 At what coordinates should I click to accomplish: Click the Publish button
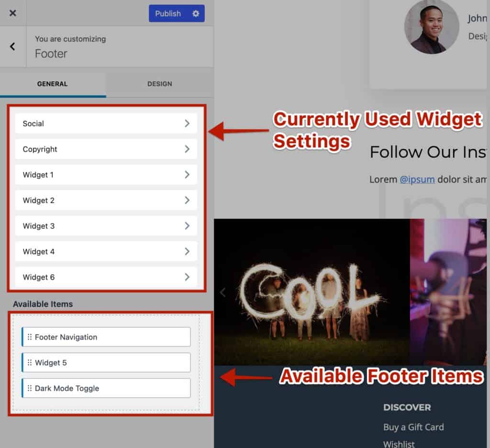(x=167, y=13)
